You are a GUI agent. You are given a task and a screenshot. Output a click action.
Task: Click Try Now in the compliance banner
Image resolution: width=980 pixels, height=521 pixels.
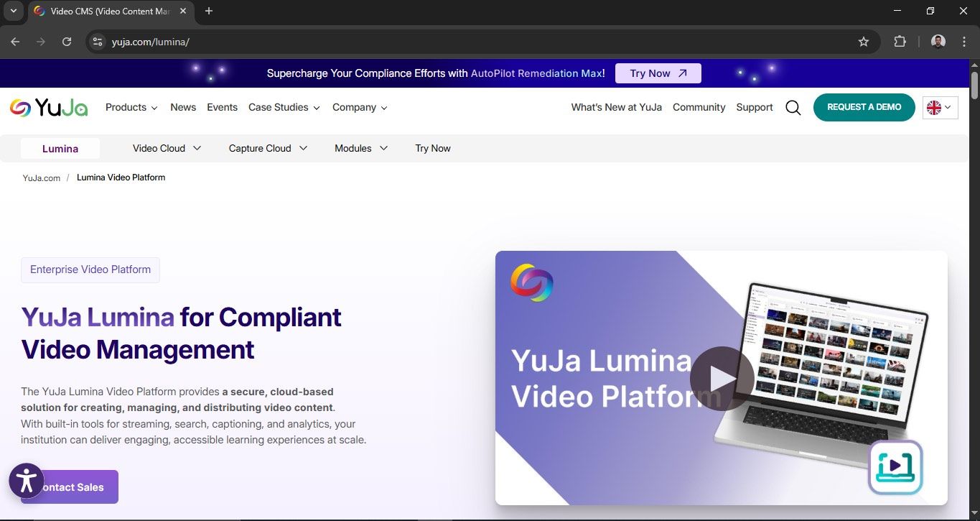coord(657,73)
